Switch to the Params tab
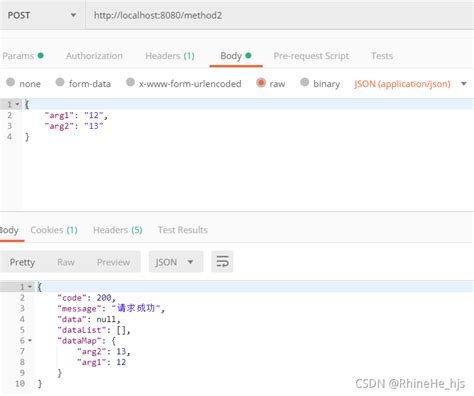Viewport: 474px width, 396px height. 23,56
